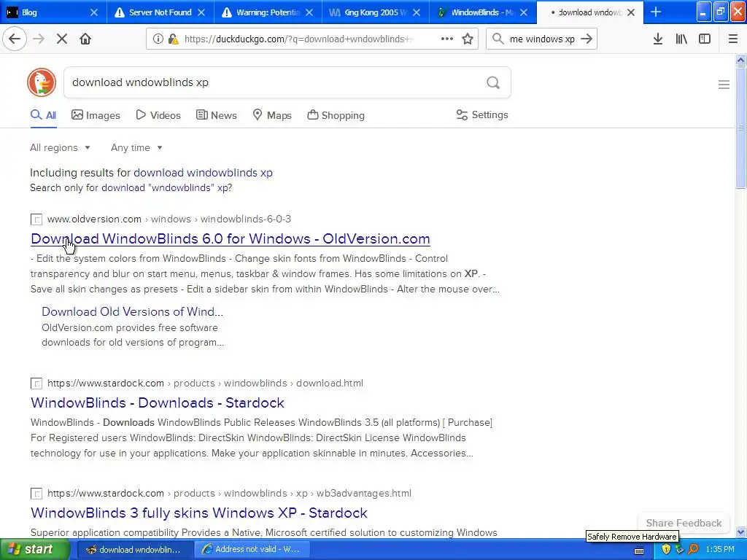Open the Firefox downloads panel
747x560 pixels.
(658, 39)
